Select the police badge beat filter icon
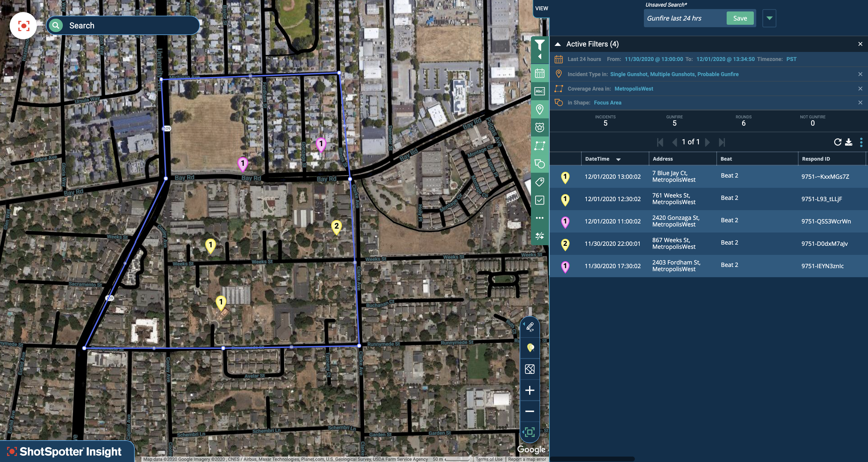 point(539,127)
